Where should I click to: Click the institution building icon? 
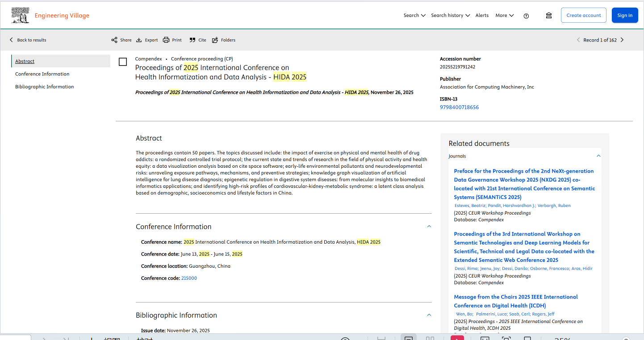[x=549, y=16]
